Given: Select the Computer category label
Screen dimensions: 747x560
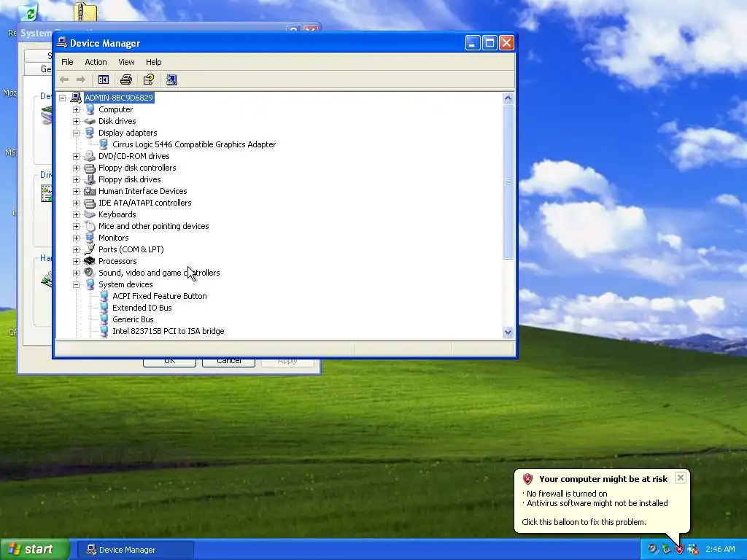Looking at the screenshot, I should (116, 109).
